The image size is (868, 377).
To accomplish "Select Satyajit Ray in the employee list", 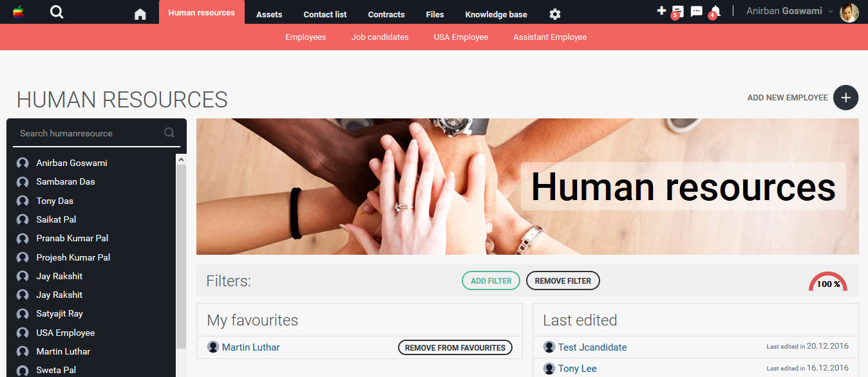I will [59, 314].
